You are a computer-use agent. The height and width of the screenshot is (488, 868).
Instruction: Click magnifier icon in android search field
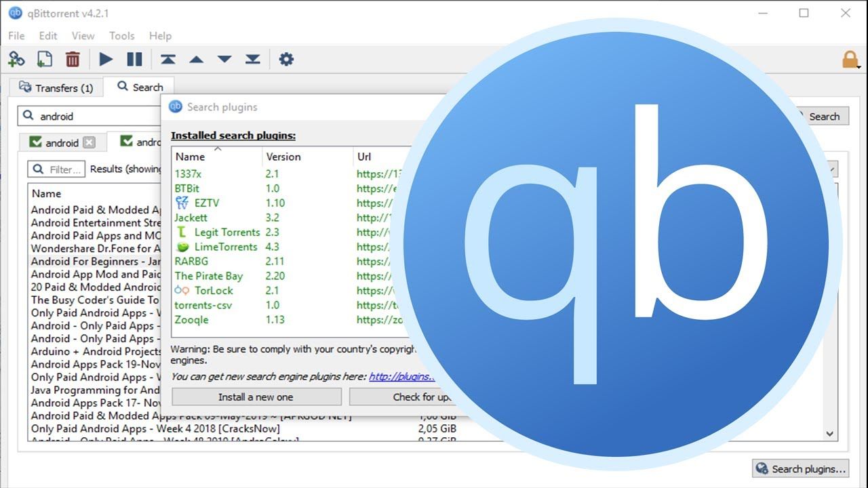[x=28, y=116]
